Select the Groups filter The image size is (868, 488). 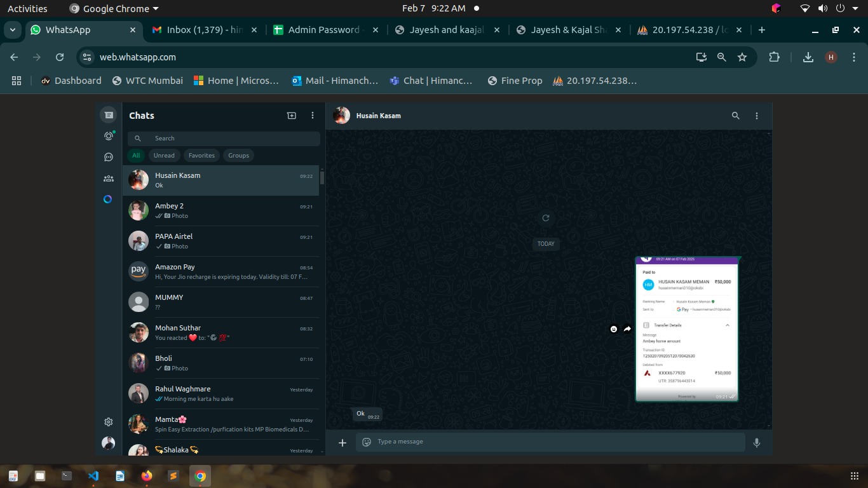pyautogui.click(x=239, y=156)
